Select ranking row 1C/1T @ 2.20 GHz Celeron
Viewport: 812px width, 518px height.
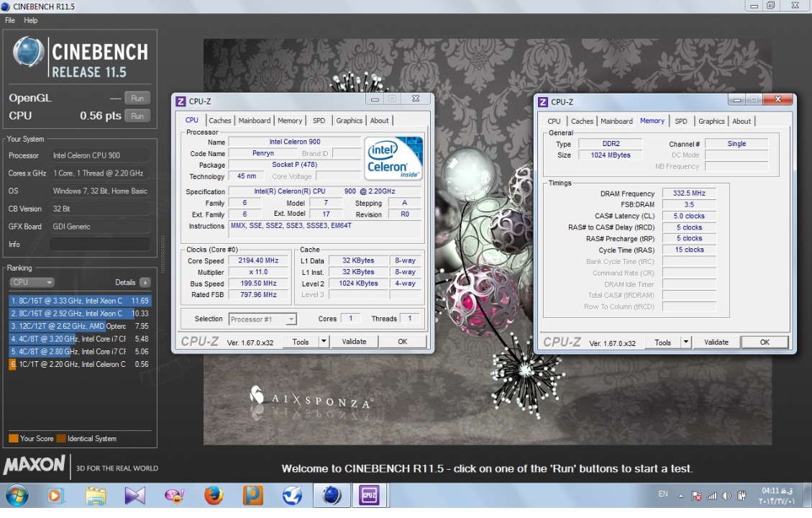(x=80, y=364)
